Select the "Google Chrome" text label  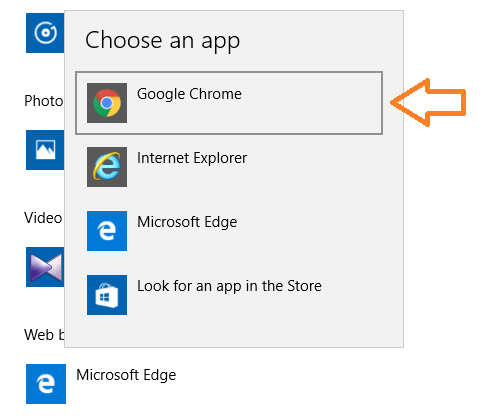click(189, 94)
